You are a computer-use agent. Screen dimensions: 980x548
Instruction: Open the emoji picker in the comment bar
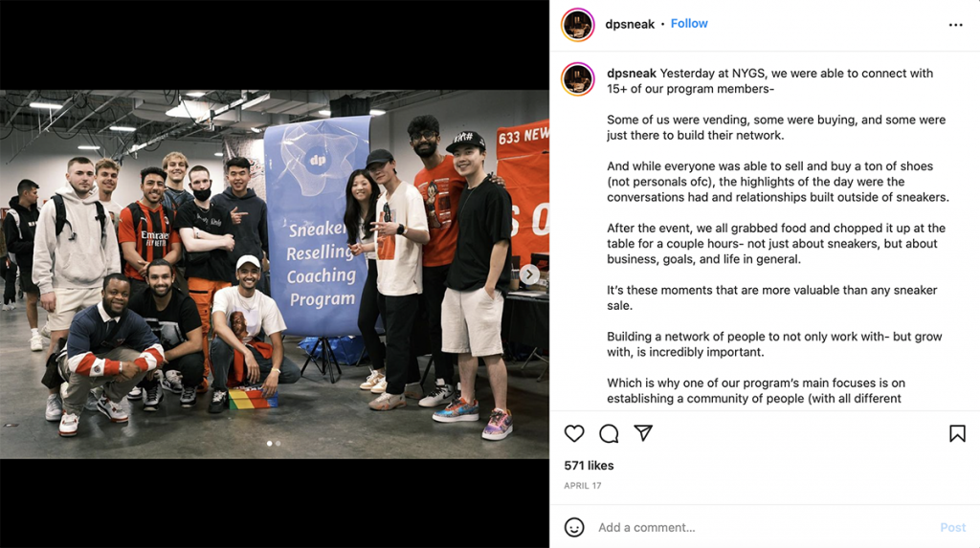coord(574,527)
